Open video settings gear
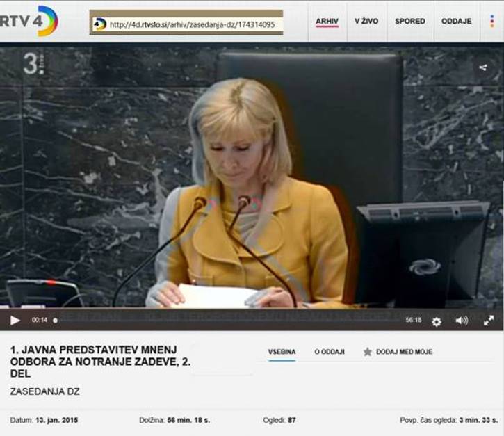 (437, 321)
